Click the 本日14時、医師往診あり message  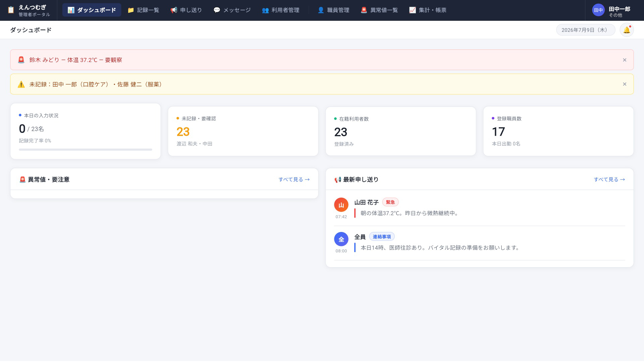440,248
